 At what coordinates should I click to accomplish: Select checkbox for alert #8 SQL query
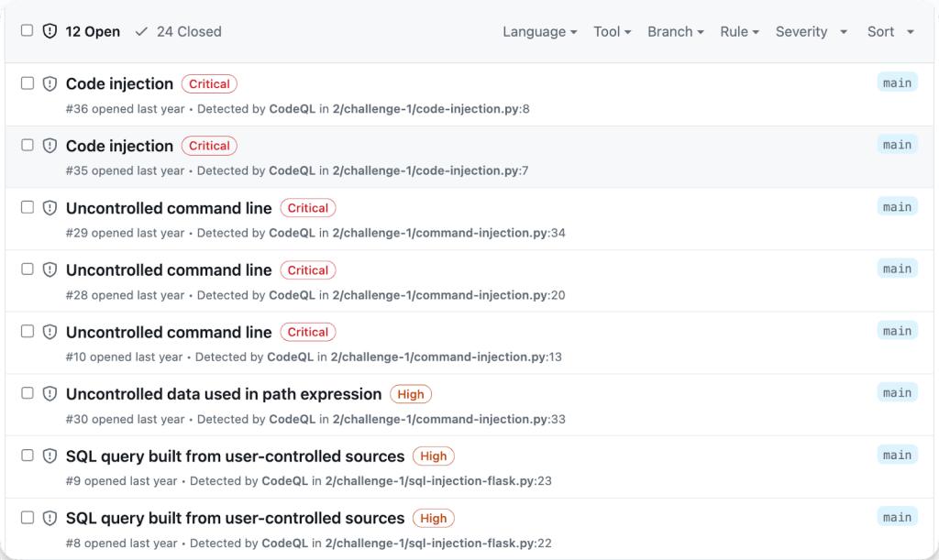[x=27, y=517]
